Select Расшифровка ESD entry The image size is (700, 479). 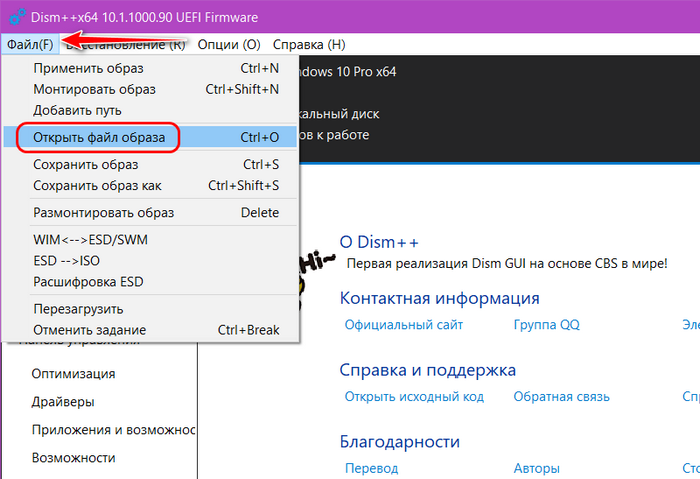pyautogui.click(x=150, y=282)
